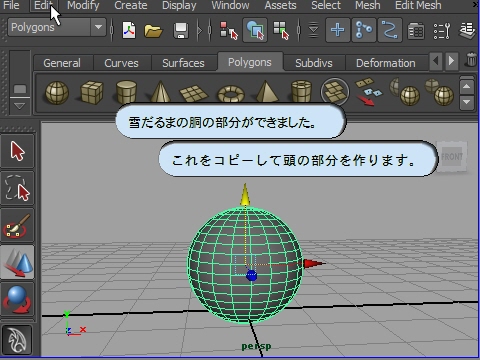The width and height of the screenshot is (480, 360).
Task: Click the shelf trash can icon
Action: point(471,60)
